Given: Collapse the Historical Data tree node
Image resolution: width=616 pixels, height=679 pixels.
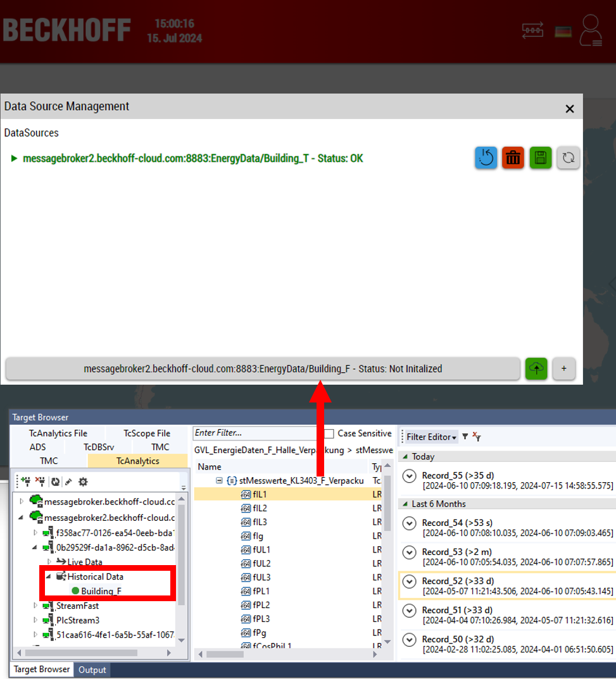Looking at the screenshot, I should pos(49,576).
